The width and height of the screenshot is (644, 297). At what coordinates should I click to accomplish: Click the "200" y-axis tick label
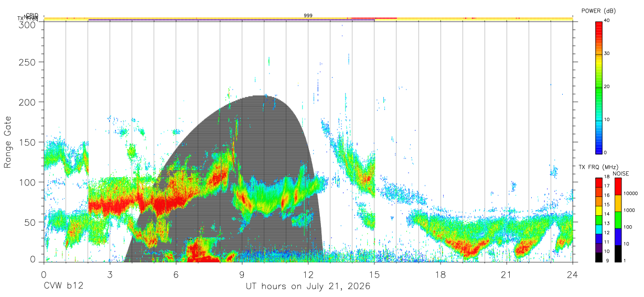(x=28, y=102)
